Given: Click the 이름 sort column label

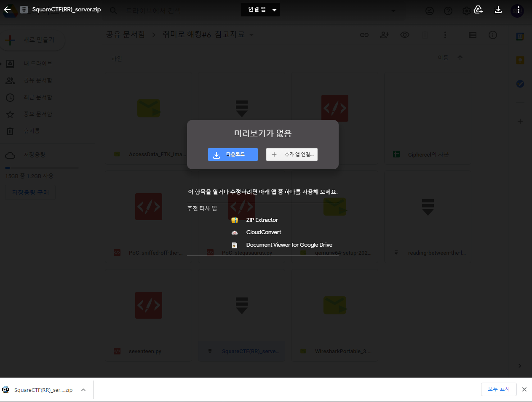Looking at the screenshot, I should coord(443,58).
